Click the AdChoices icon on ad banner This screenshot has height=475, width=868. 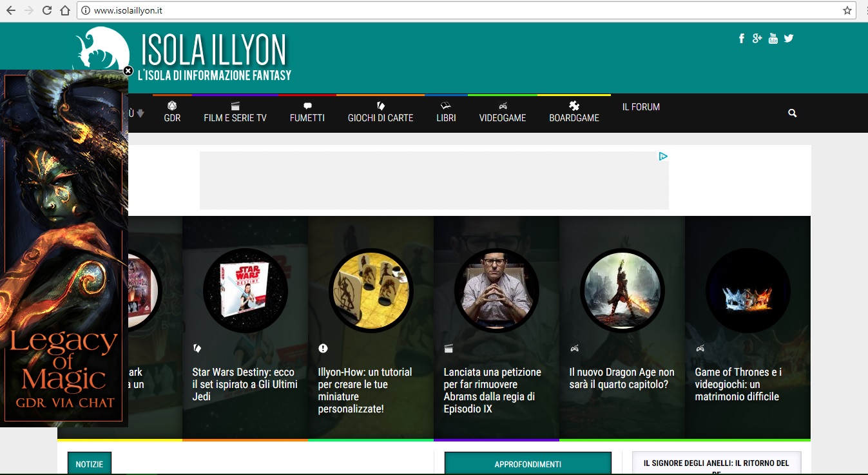click(x=663, y=156)
